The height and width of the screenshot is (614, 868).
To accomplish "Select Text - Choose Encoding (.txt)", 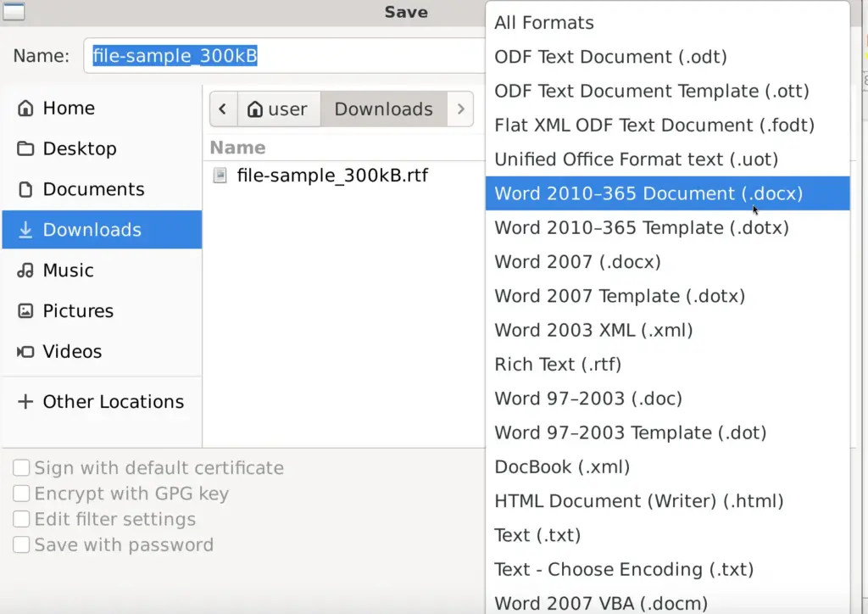I will (x=668, y=569).
